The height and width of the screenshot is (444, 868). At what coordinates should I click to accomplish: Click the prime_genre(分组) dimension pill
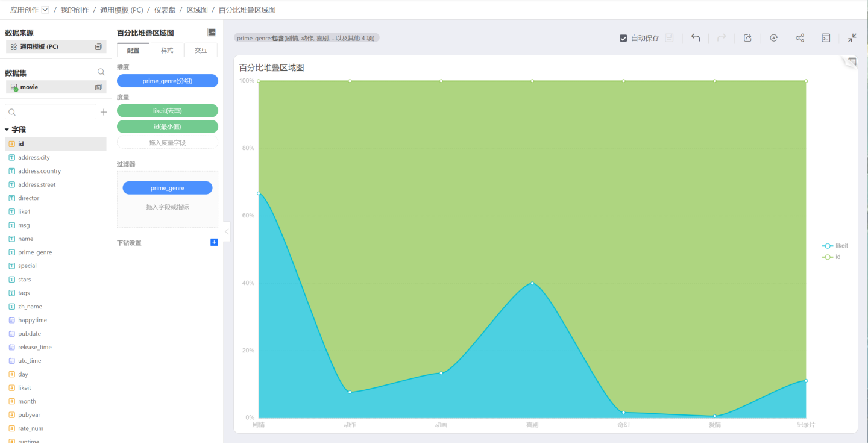point(168,81)
